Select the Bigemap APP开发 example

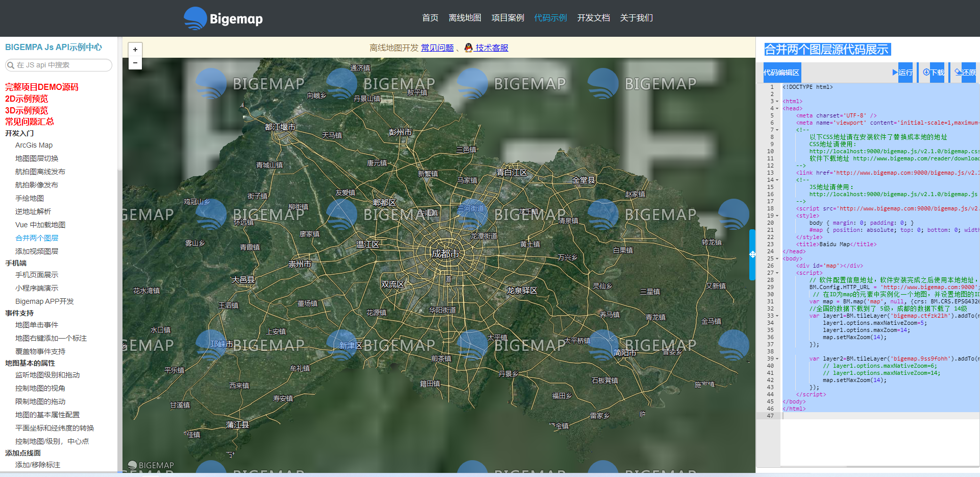[x=44, y=301]
